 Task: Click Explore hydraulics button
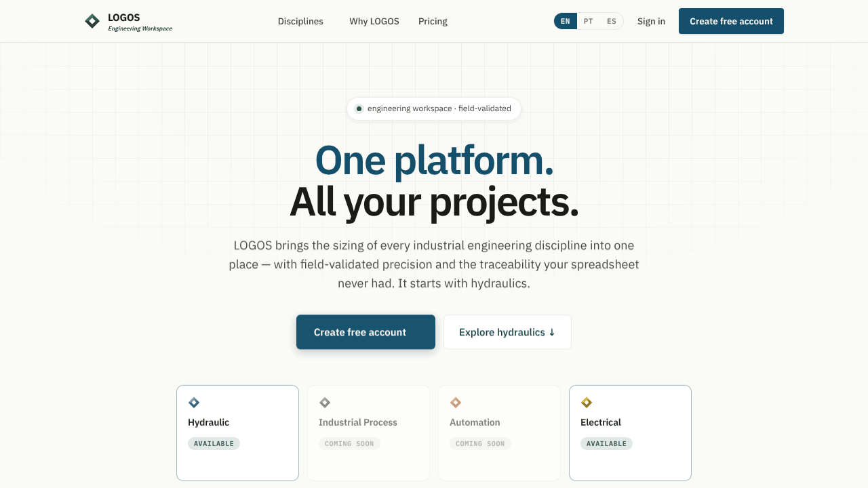[507, 332]
